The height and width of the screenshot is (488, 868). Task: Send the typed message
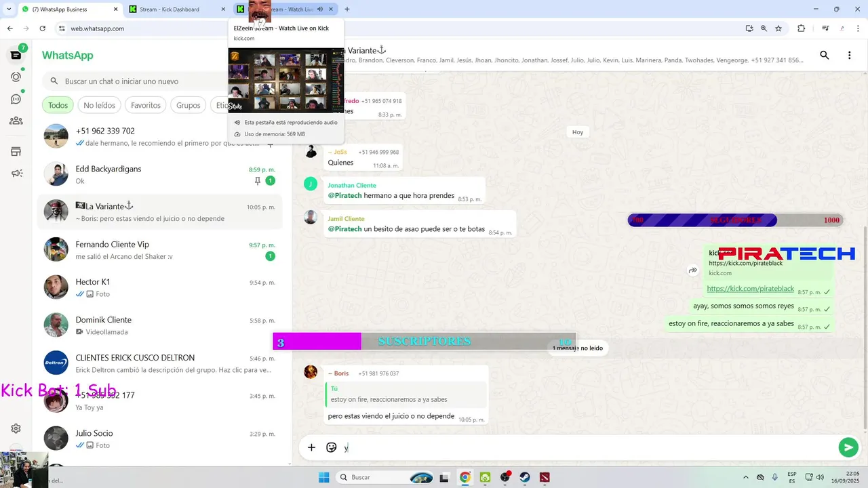(848, 447)
